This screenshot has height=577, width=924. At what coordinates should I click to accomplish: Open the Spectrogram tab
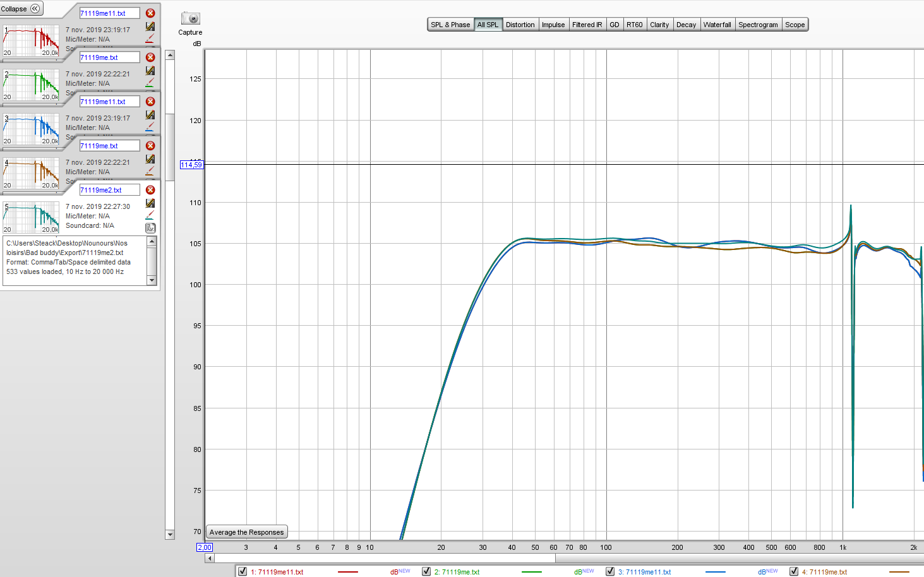(x=758, y=25)
